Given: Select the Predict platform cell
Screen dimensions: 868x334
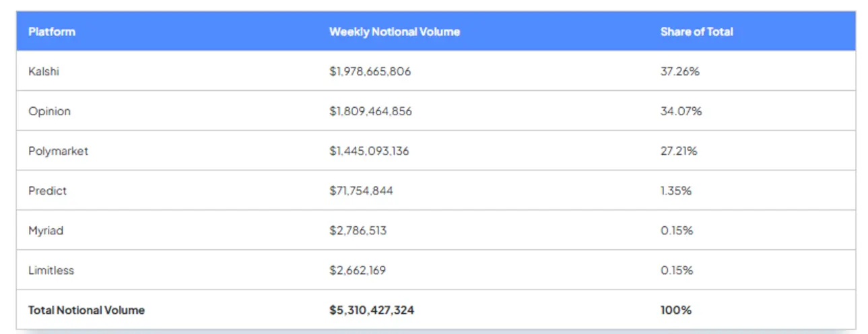Looking at the screenshot, I should (x=47, y=191).
